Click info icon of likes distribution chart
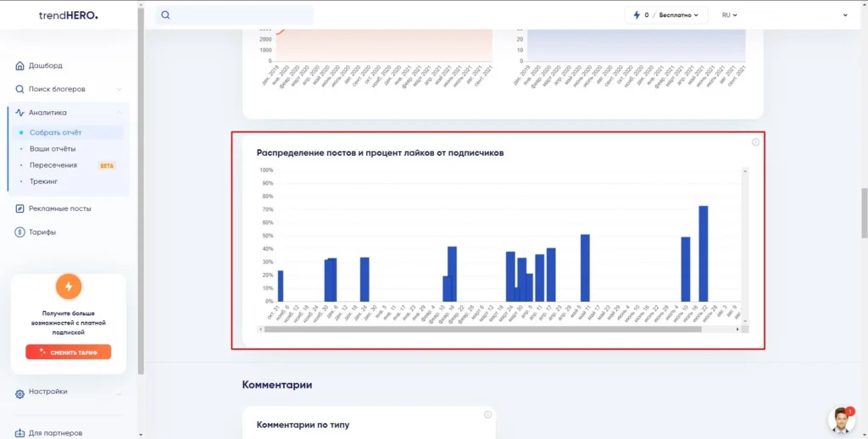Viewport: 868px width, 439px height. [x=755, y=142]
